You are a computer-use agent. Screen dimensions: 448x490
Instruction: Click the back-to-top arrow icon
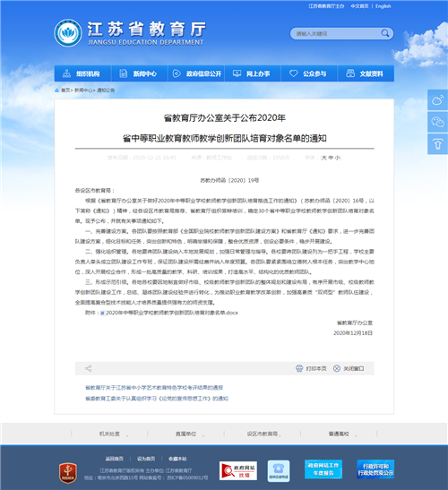pyautogui.click(x=437, y=144)
